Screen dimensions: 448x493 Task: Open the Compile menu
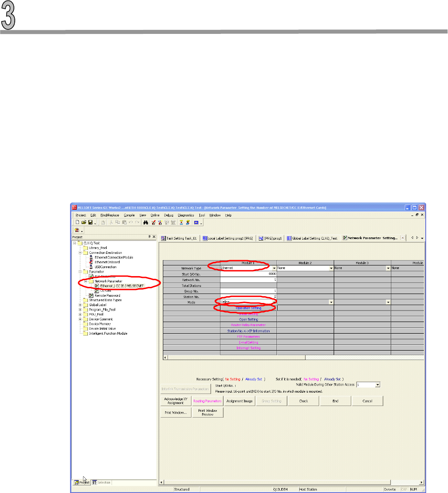(x=129, y=215)
